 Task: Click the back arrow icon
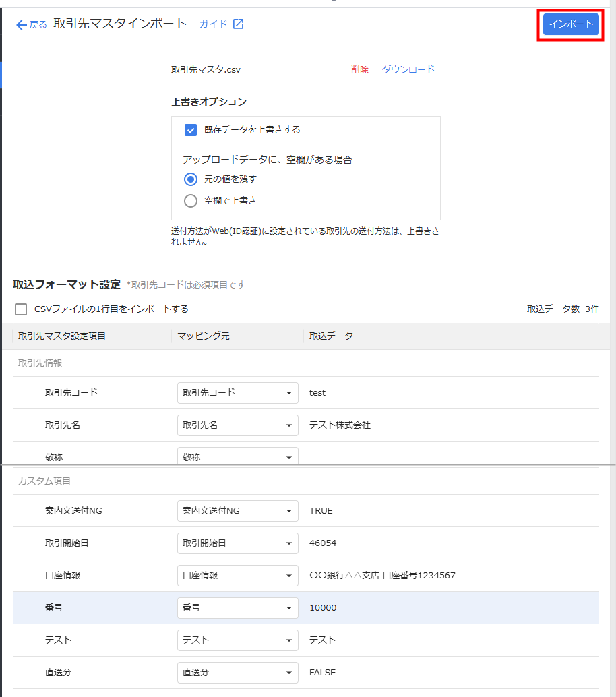(x=22, y=24)
